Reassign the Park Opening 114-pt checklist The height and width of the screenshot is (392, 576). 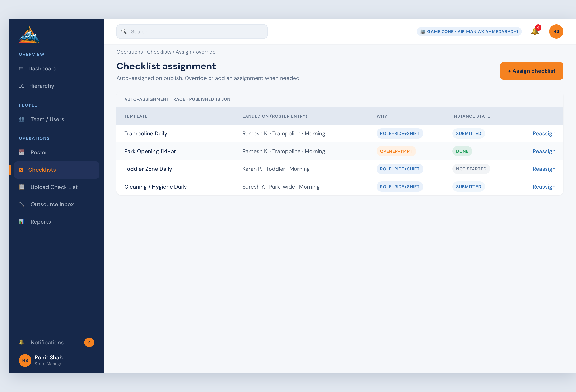point(544,151)
